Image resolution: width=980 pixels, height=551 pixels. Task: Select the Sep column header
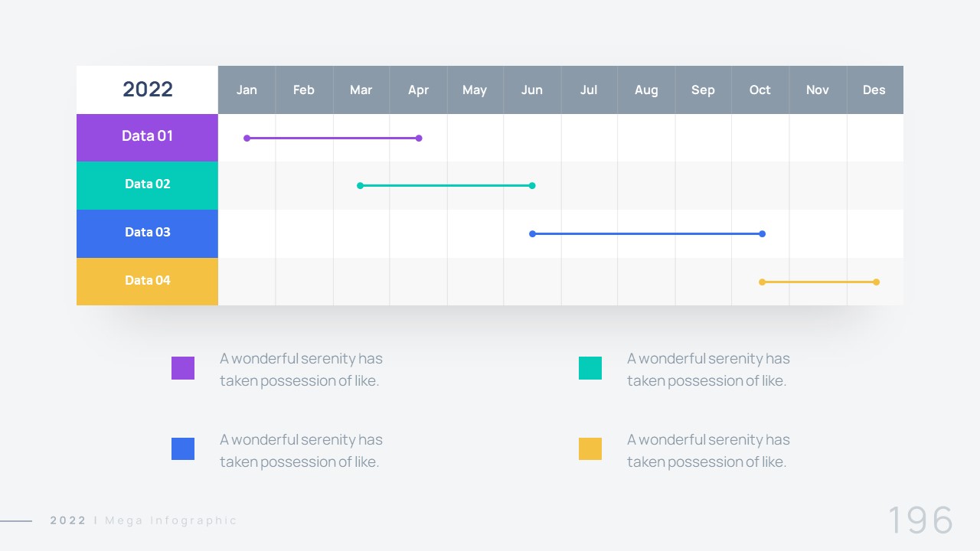coord(703,90)
